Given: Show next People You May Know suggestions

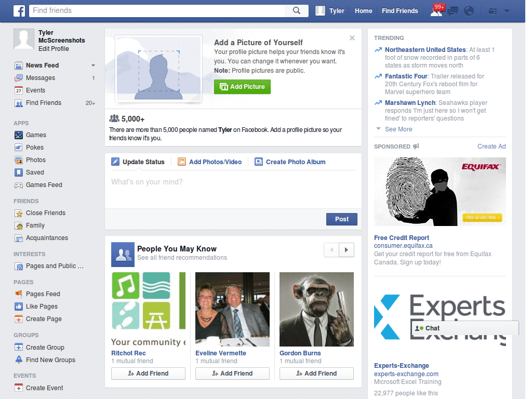Looking at the screenshot, I should pos(347,250).
